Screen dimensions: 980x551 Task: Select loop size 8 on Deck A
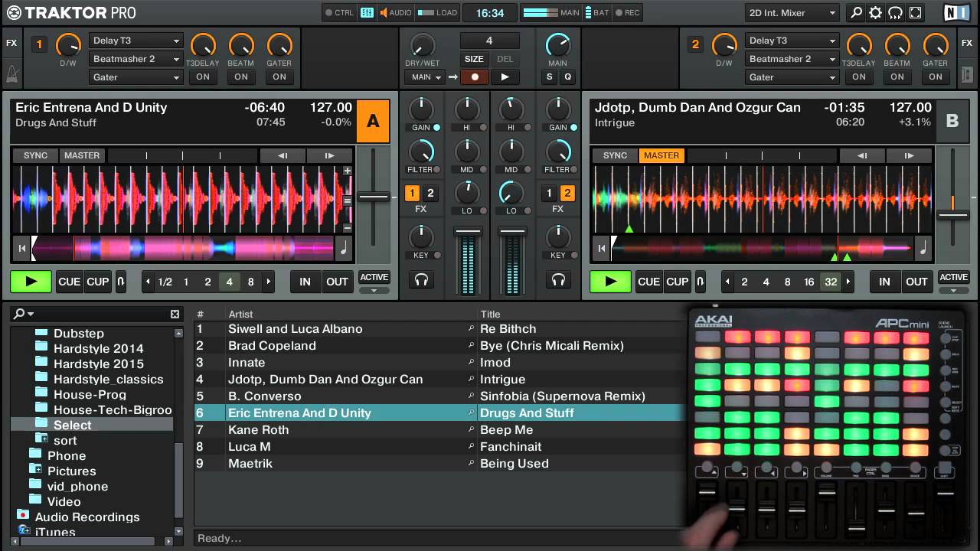[x=250, y=282]
